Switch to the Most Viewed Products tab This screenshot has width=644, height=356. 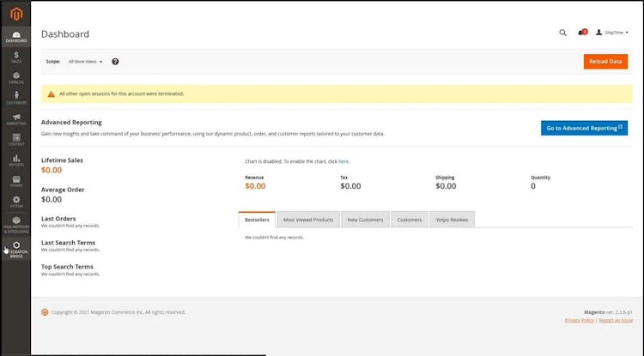coord(308,220)
